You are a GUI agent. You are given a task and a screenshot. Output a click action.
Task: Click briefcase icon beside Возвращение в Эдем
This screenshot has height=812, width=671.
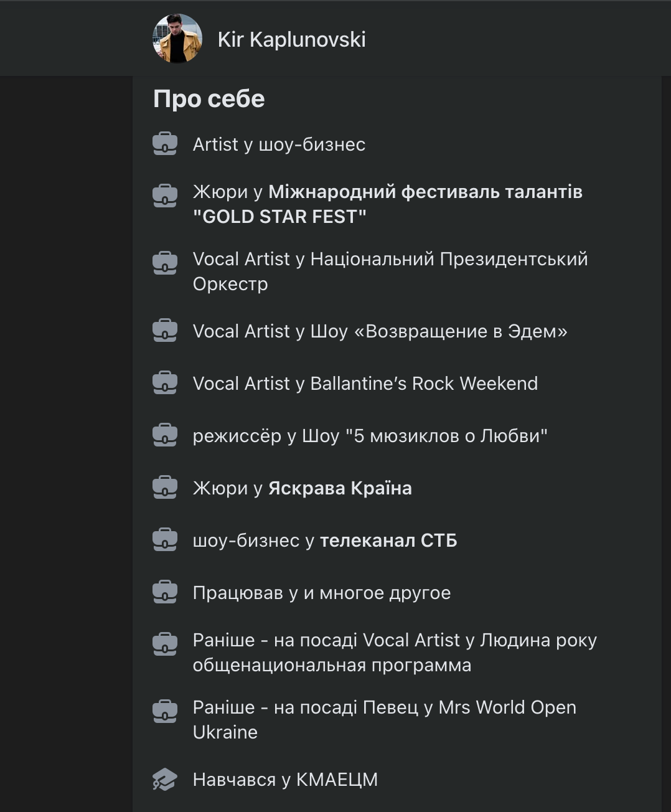coord(165,331)
